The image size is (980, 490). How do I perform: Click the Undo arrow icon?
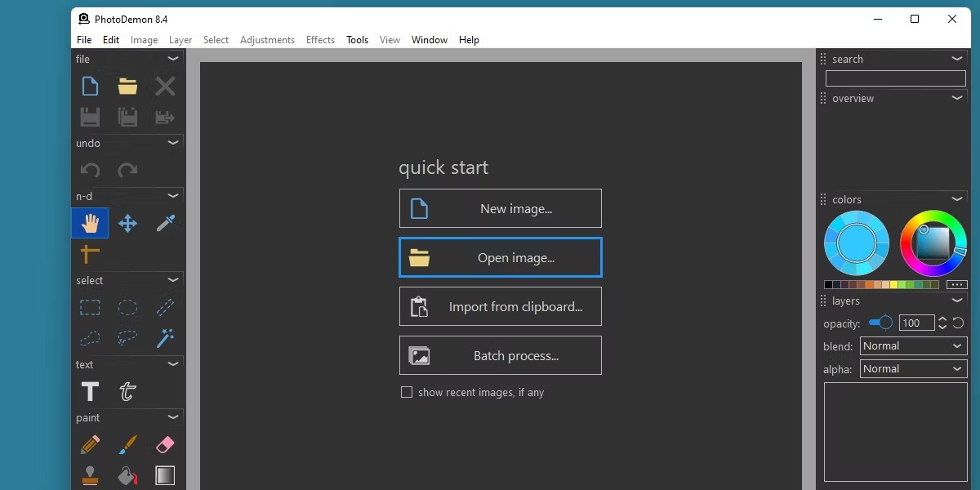[90, 170]
